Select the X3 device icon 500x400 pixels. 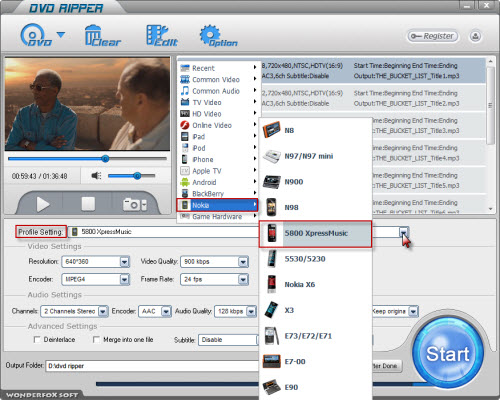(272, 310)
